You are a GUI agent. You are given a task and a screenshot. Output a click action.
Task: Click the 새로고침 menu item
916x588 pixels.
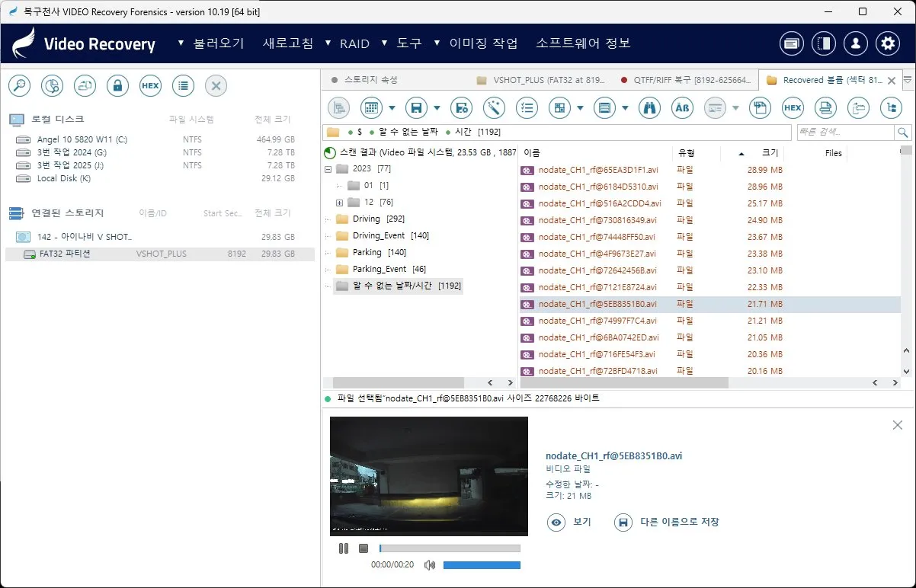coord(287,43)
